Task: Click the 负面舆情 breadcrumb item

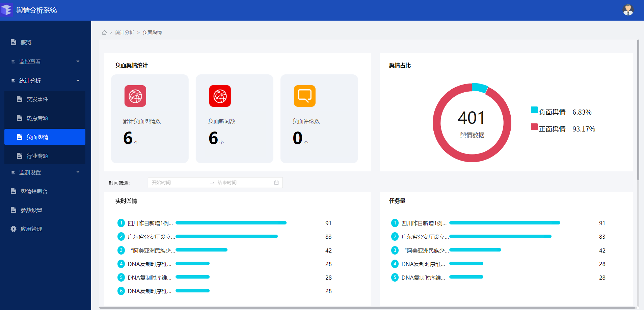Action: [x=152, y=32]
